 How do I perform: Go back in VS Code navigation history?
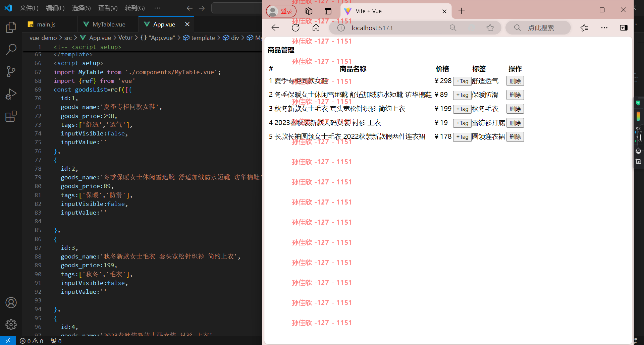[x=190, y=8]
